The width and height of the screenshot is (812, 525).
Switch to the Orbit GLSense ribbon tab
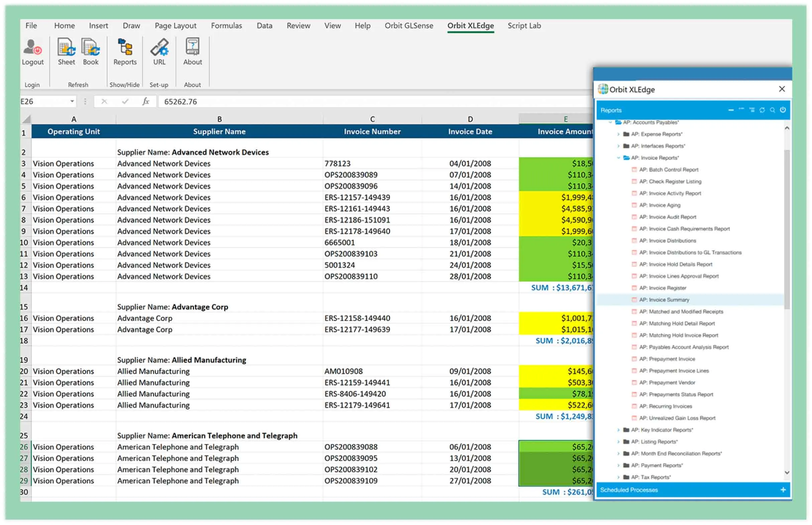409,26
